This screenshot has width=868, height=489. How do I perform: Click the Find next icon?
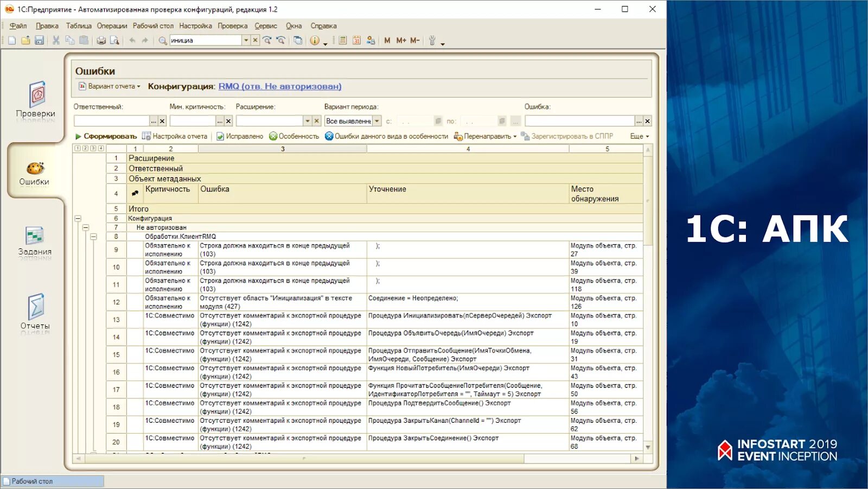[x=267, y=40]
